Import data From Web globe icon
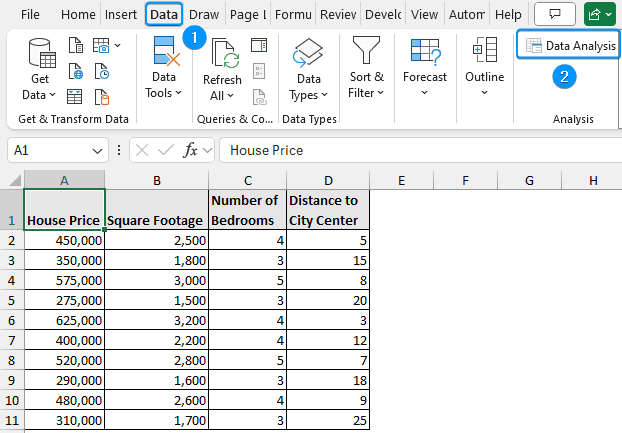Image resolution: width=622 pixels, height=433 pixels. coord(75,71)
